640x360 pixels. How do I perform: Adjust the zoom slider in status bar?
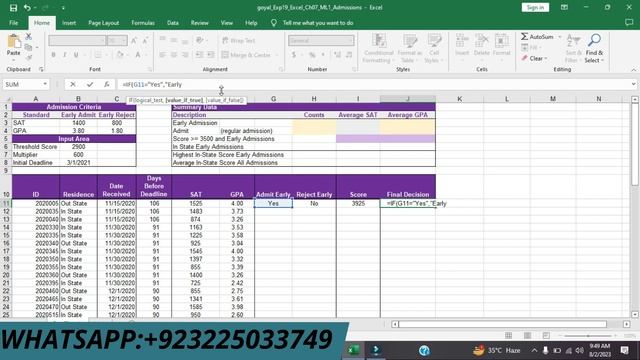(x=588, y=336)
